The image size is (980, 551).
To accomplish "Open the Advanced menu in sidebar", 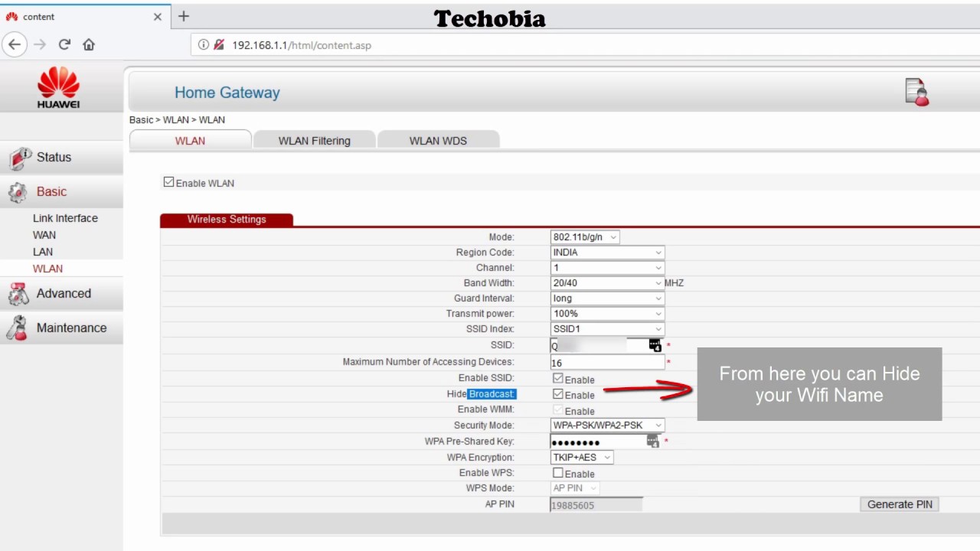I will coord(61,293).
